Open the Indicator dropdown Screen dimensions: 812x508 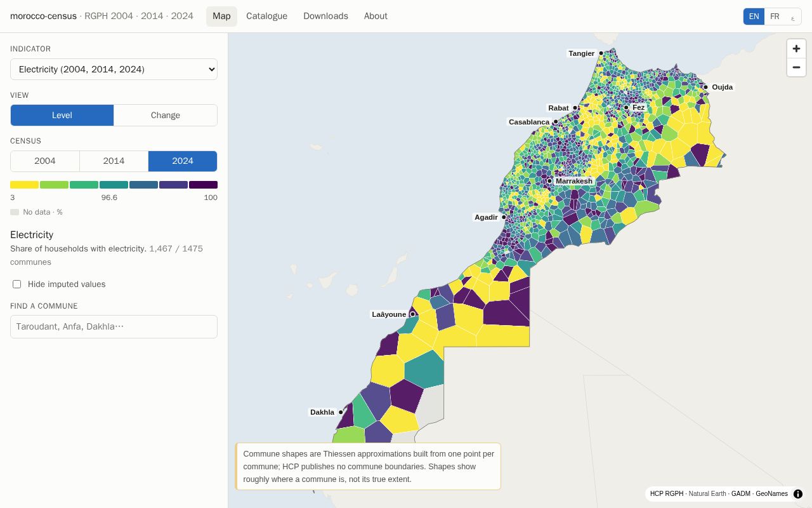click(x=114, y=69)
